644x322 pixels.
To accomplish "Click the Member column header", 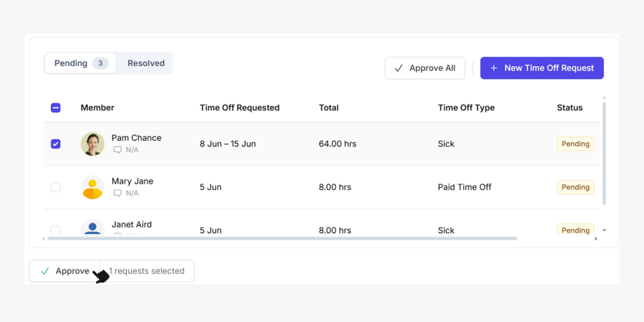I will (x=97, y=108).
